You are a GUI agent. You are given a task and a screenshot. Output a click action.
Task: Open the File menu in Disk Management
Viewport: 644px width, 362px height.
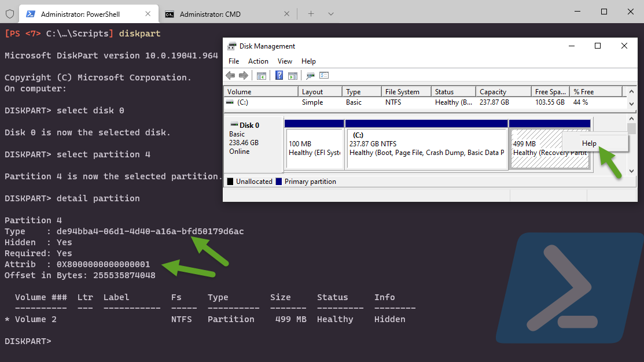coord(234,61)
